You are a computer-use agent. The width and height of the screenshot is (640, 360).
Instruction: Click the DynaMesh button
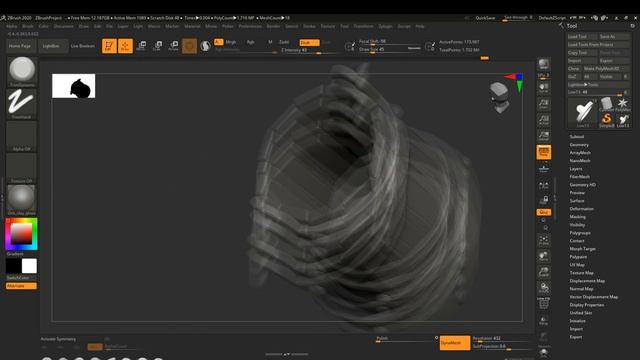pos(455,343)
